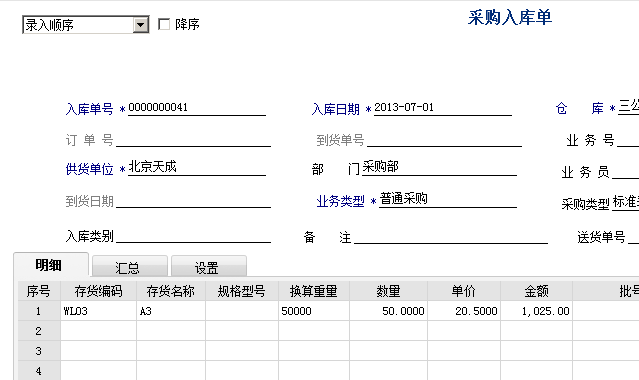The height and width of the screenshot is (380, 639).
Task: Click the 存货编码 column header
Action: point(98,291)
